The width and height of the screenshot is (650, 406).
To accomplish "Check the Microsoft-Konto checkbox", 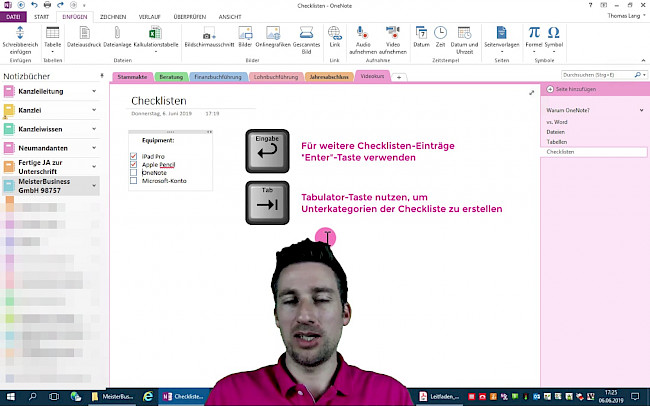I will pyautogui.click(x=134, y=181).
